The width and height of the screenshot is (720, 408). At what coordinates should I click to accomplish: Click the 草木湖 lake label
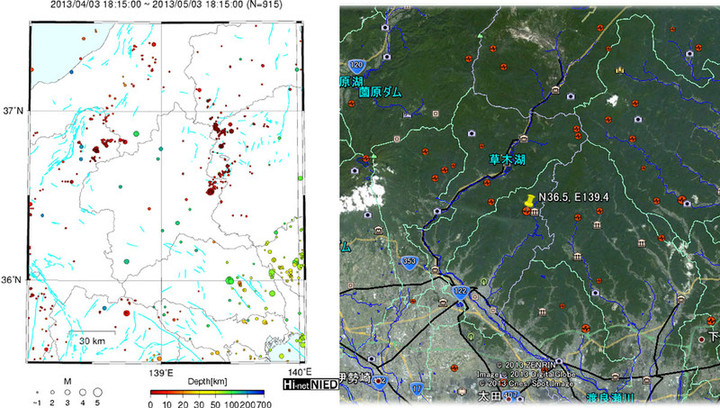504,158
